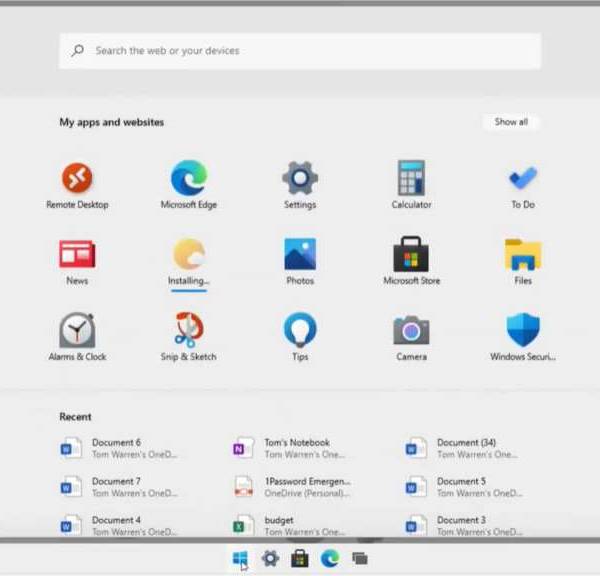Launch the Camera app
The height and width of the screenshot is (576, 600).
pos(411,331)
